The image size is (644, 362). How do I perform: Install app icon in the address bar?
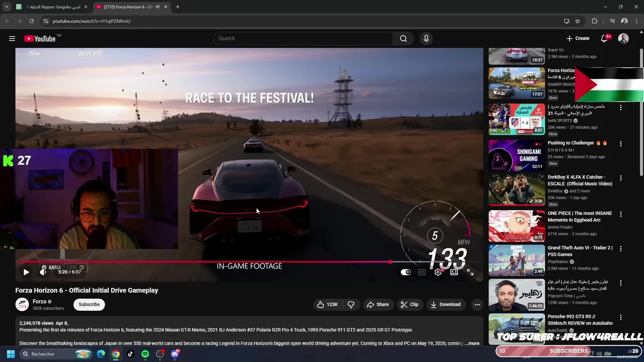[567, 21]
